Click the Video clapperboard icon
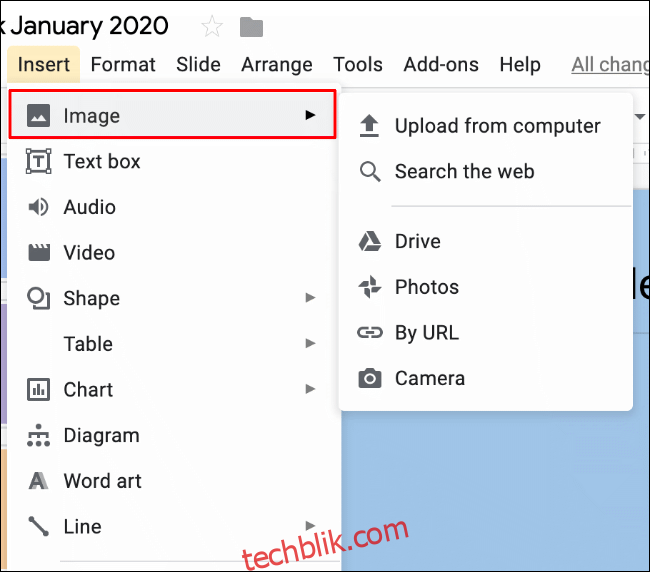This screenshot has height=572, width=650. pos(39,252)
